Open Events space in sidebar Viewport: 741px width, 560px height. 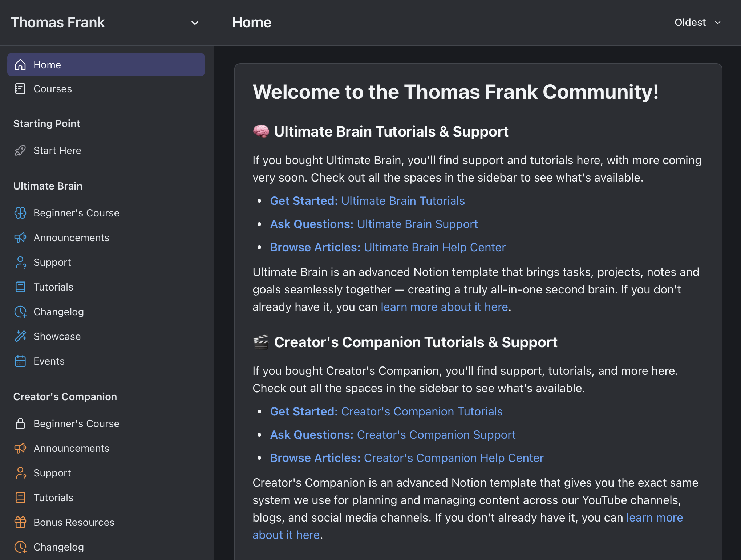coord(106,361)
